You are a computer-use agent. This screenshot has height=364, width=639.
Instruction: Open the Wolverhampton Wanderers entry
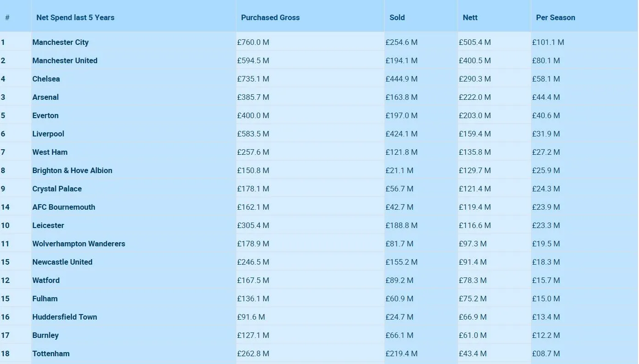(x=79, y=244)
